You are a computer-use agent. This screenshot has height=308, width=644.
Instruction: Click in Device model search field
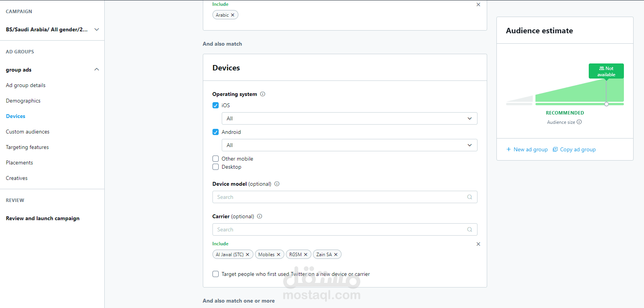click(345, 197)
